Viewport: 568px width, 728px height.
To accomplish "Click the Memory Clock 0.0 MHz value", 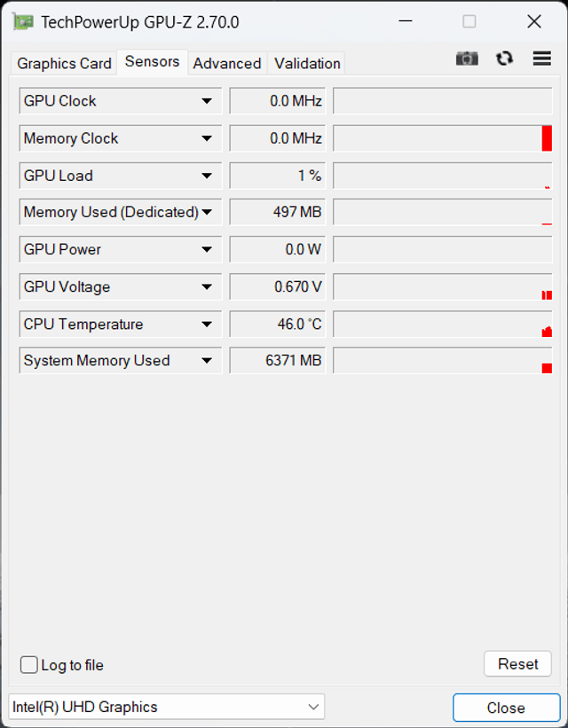I will 278,138.
